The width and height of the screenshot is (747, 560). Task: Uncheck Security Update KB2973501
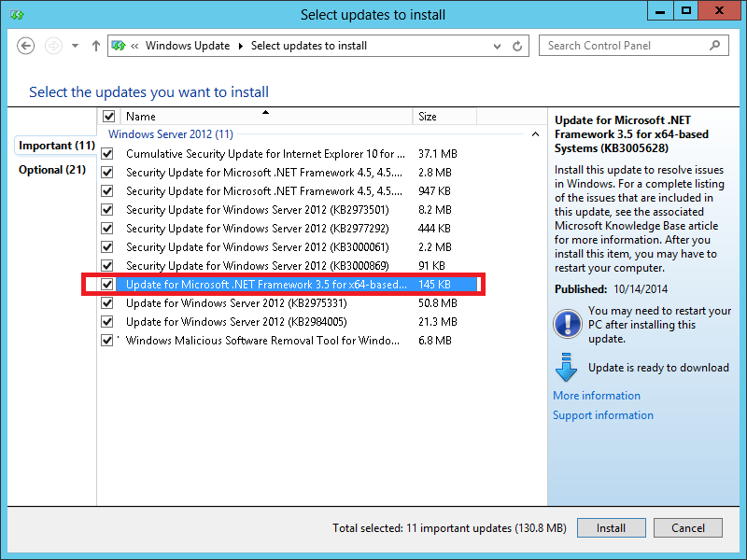107,209
